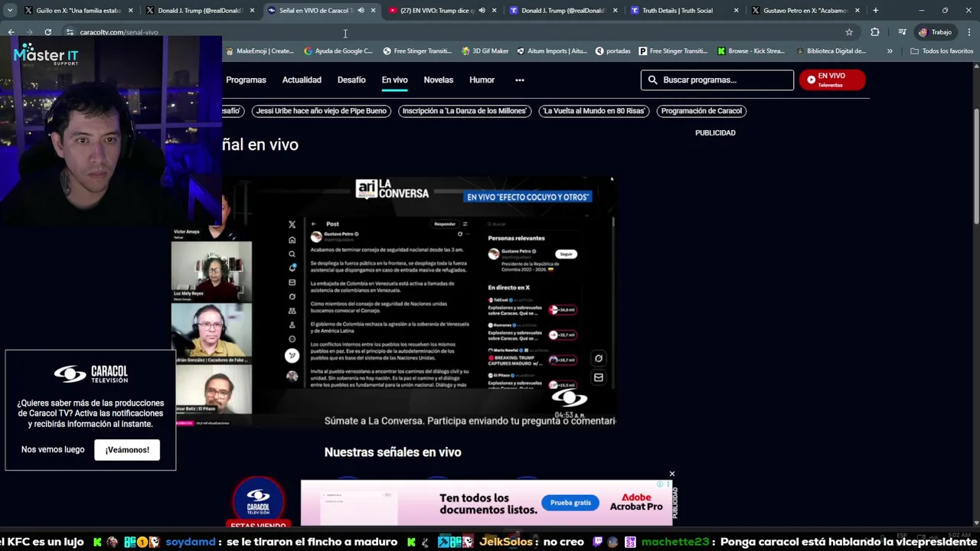
Task: Open the Trabajo profile menu
Action: click(x=935, y=32)
